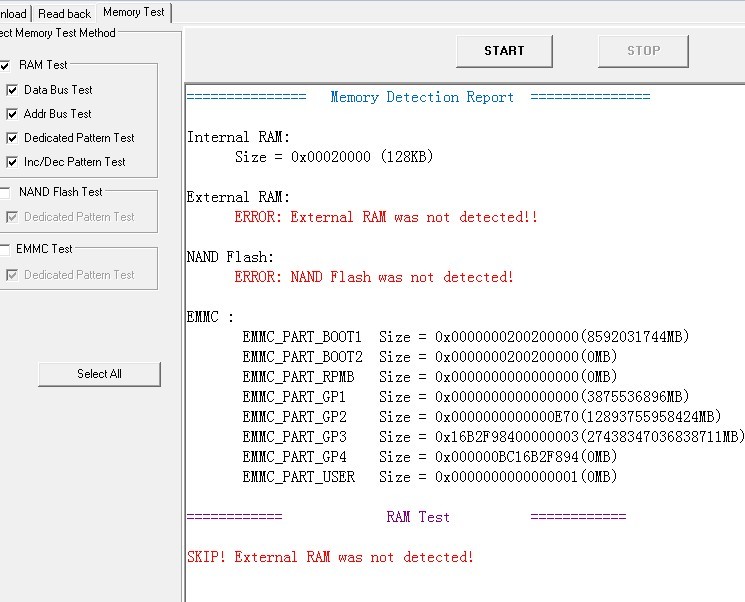Click the NAND Flash: label

coord(230,257)
